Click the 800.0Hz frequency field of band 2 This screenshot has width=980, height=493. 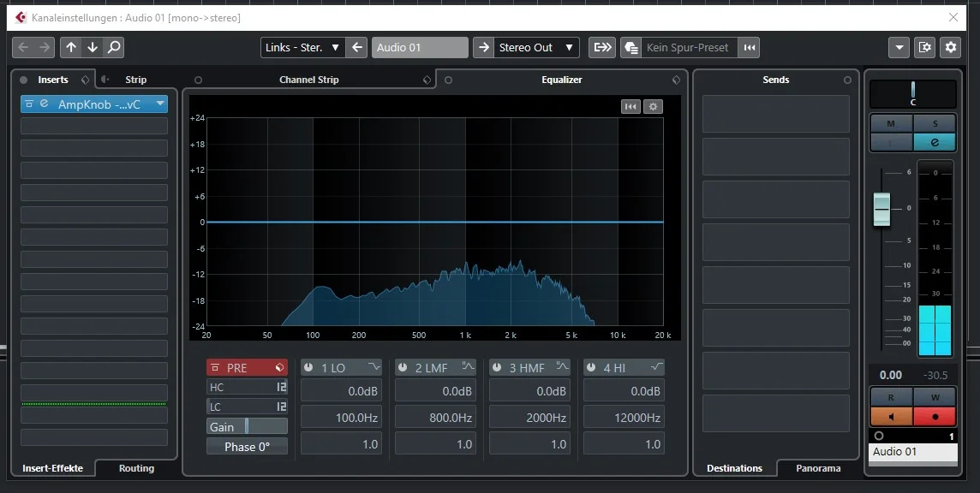(435, 418)
